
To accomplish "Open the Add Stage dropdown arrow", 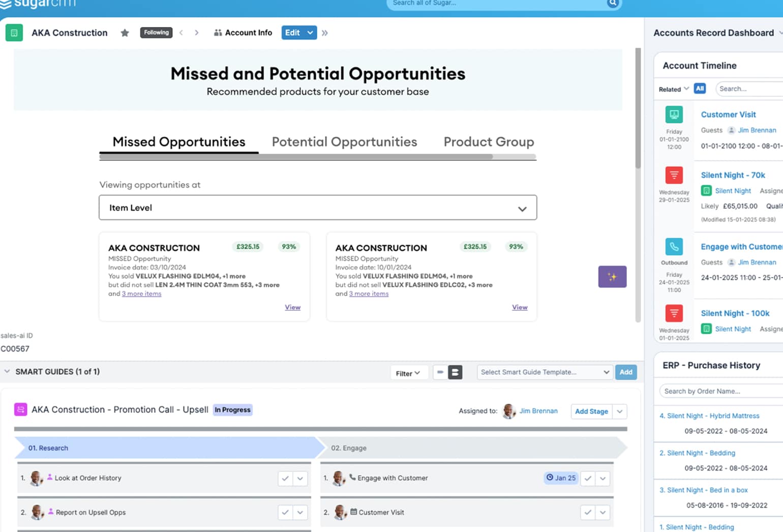I will (x=620, y=411).
